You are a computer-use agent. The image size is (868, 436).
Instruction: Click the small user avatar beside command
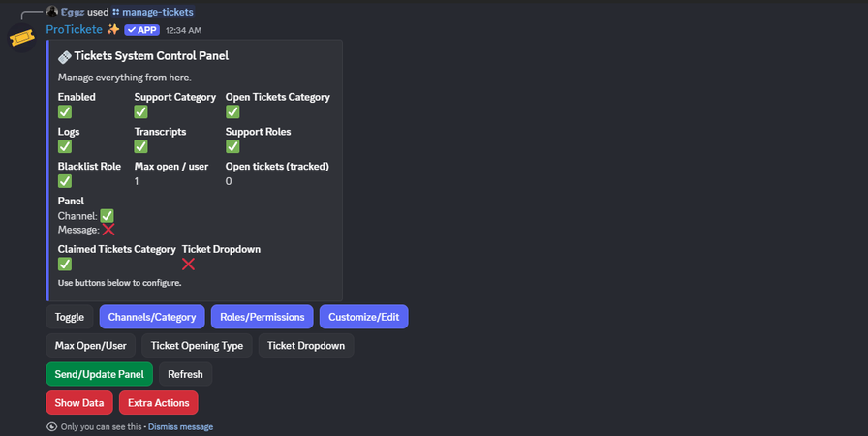click(51, 12)
